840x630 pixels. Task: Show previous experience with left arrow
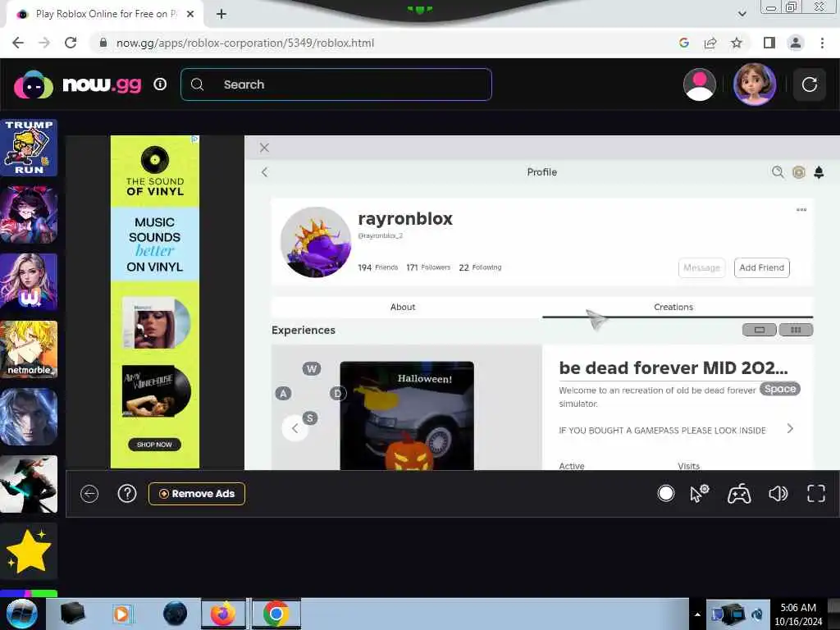pyautogui.click(x=295, y=428)
